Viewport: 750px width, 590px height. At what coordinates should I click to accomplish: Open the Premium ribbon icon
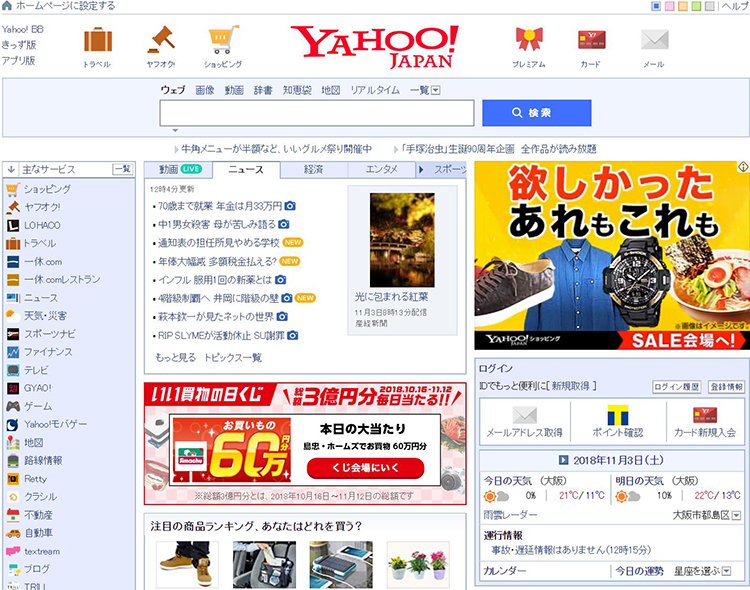click(529, 39)
